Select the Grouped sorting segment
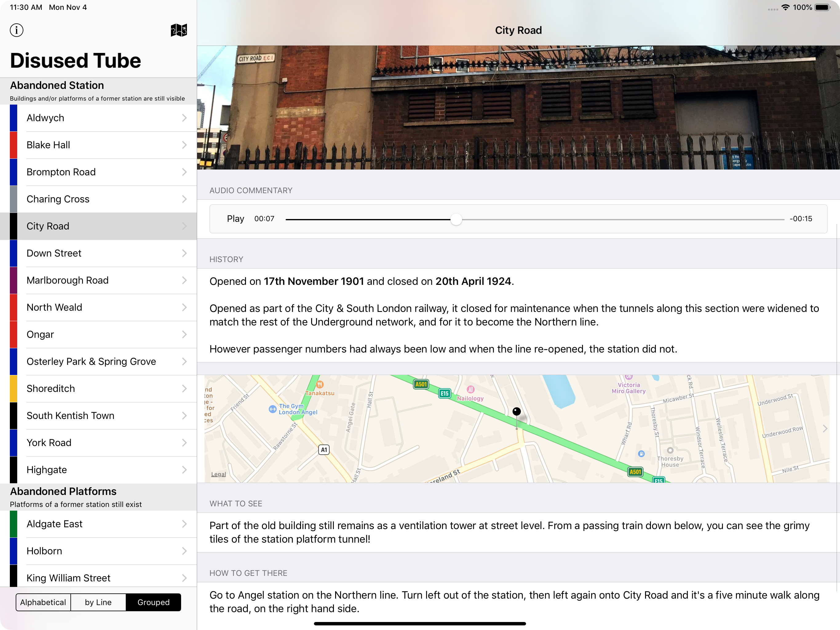 (x=153, y=602)
